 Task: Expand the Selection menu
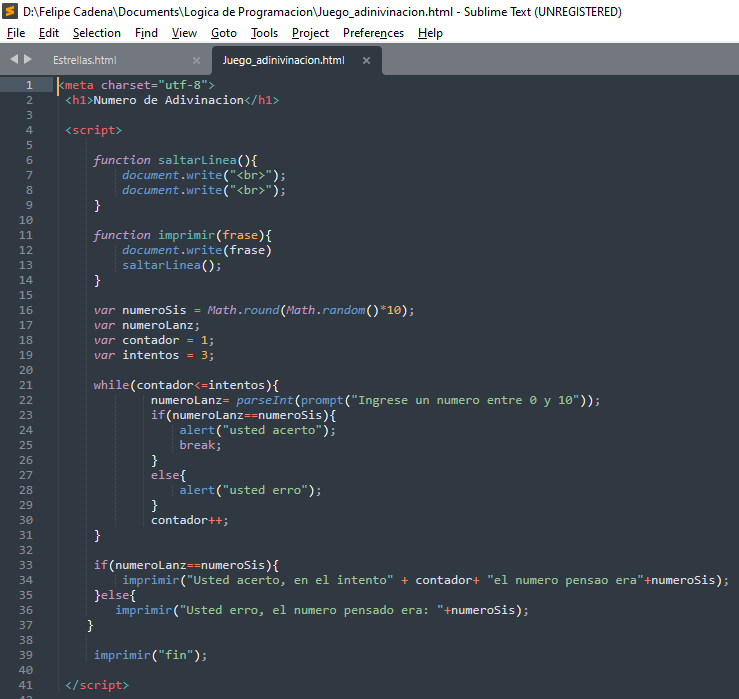point(96,33)
